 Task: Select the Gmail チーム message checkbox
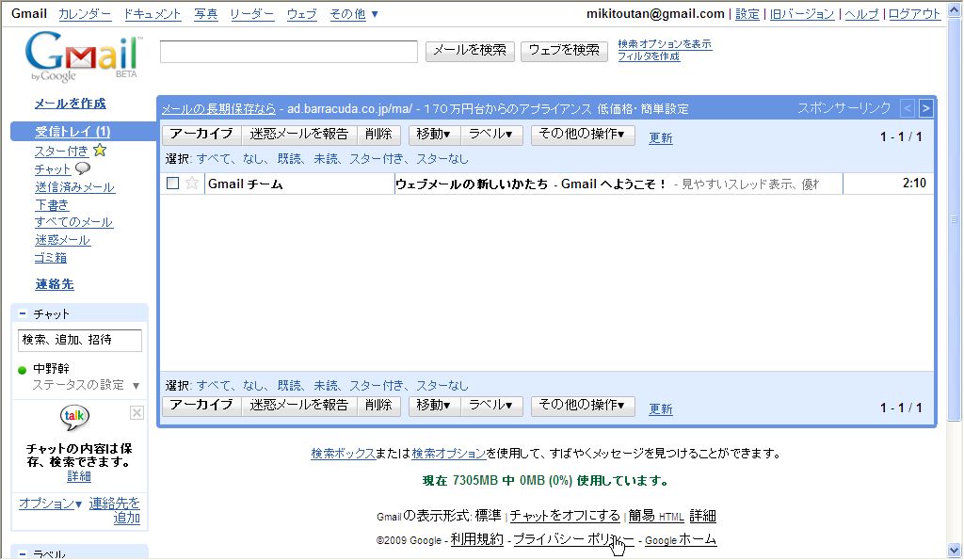172,184
